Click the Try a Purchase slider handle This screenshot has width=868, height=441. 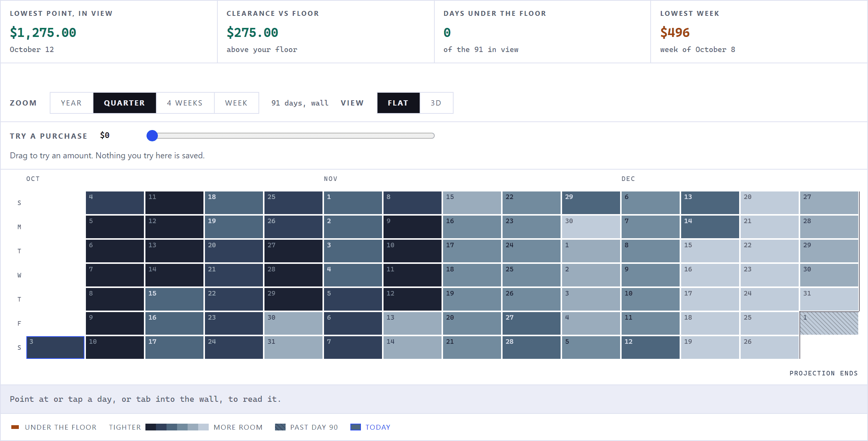[152, 136]
